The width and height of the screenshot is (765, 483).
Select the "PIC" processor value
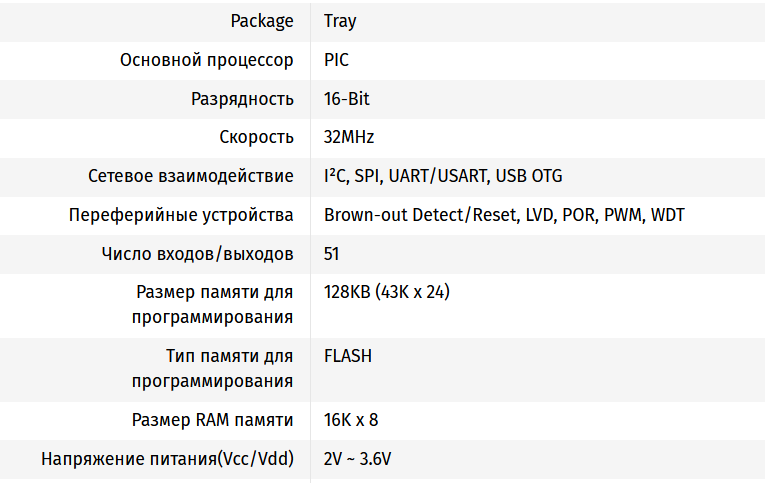[337, 60]
